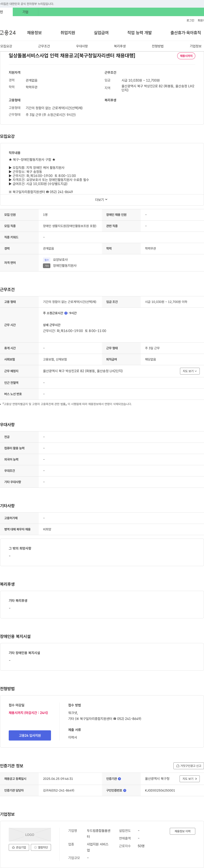Jump to 모집요강 section tab
This screenshot has height=868, width=204.
[x=6, y=46]
